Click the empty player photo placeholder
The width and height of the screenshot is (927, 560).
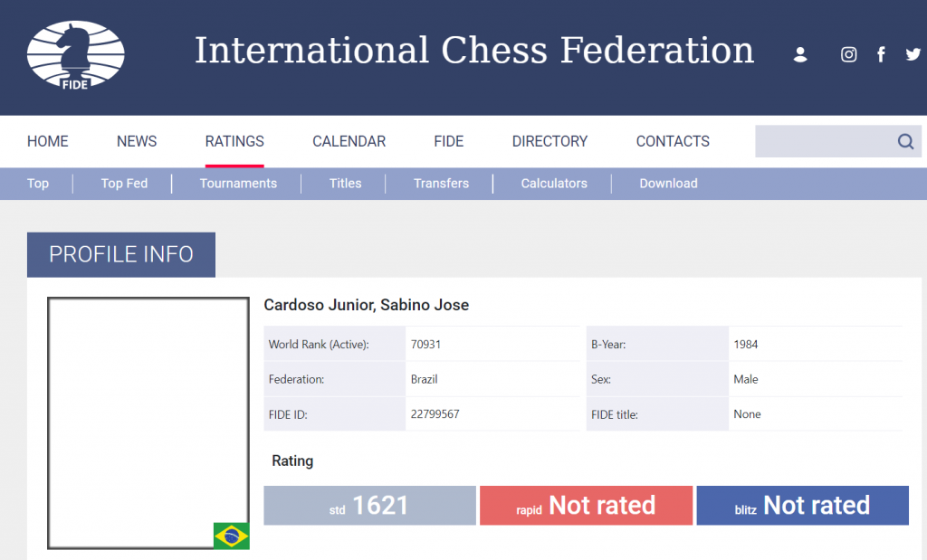[148, 423]
